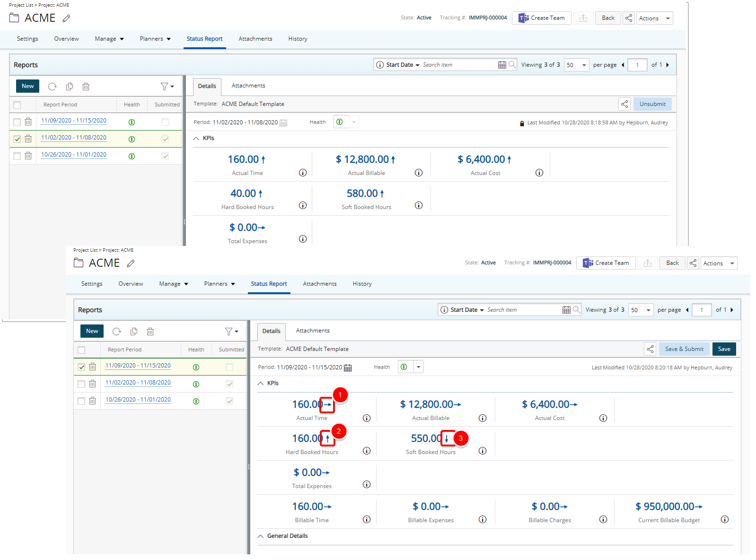
Task: Check the 11/09/2020 - 11/15/2020 row in the back window
Action: (x=17, y=122)
